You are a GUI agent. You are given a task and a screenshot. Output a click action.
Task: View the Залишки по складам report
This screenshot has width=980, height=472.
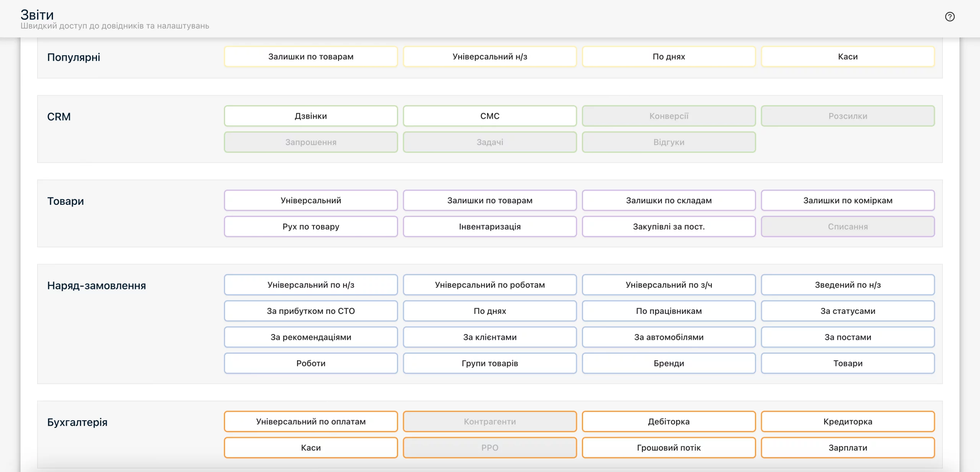click(x=669, y=201)
